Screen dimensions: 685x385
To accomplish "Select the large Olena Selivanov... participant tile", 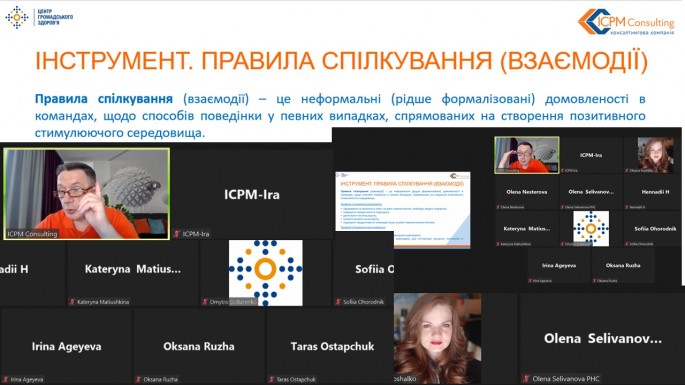I will coord(602,339).
